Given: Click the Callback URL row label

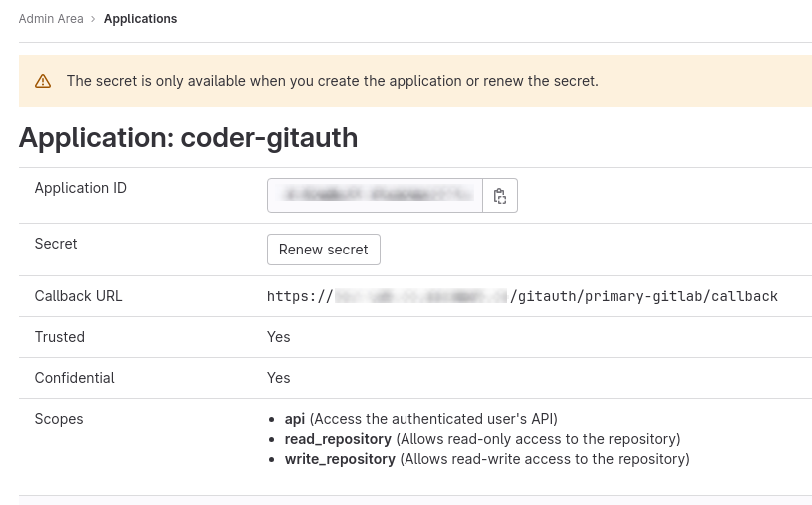Looking at the screenshot, I should coord(79,296).
